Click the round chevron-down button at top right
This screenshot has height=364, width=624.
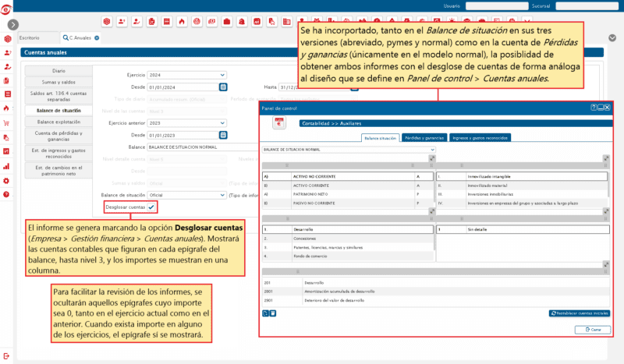coord(612,37)
